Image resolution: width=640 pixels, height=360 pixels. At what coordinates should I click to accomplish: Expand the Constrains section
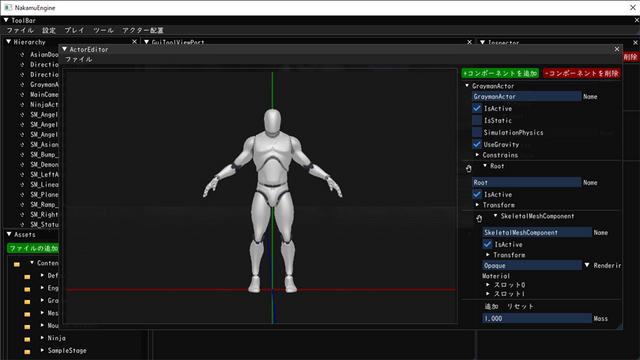[x=477, y=155]
